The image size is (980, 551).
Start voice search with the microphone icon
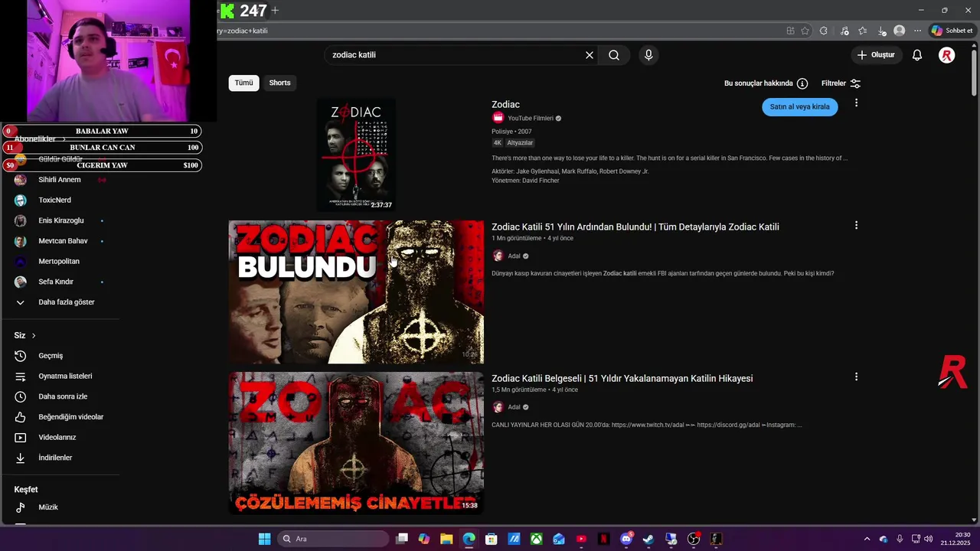tap(648, 55)
